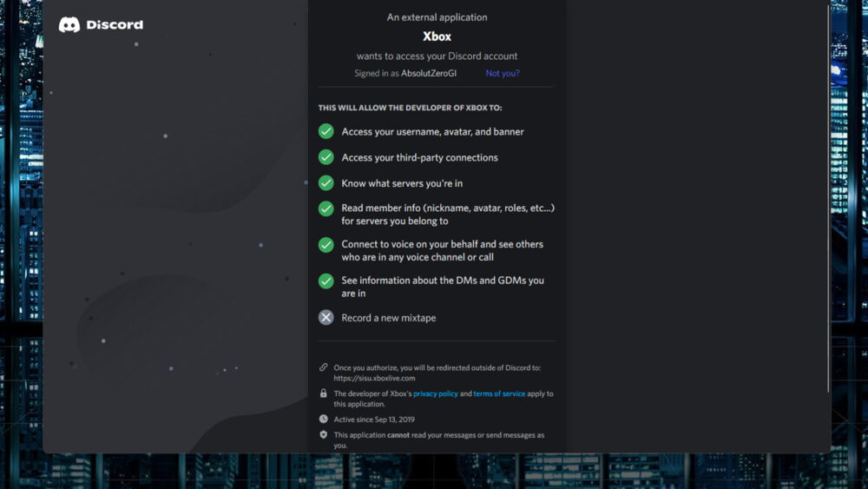Click padlock icon beside privacy policy line
This screenshot has width=868, height=489.
(x=323, y=393)
